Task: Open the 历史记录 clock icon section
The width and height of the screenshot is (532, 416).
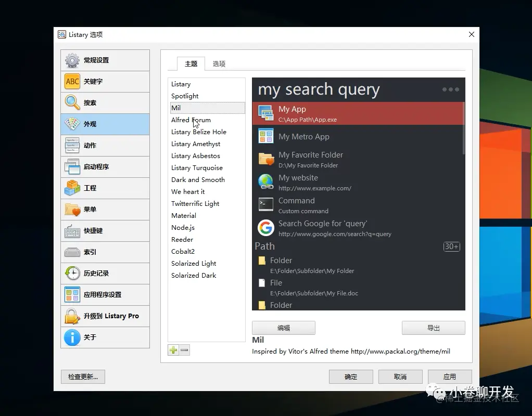Action: point(72,274)
